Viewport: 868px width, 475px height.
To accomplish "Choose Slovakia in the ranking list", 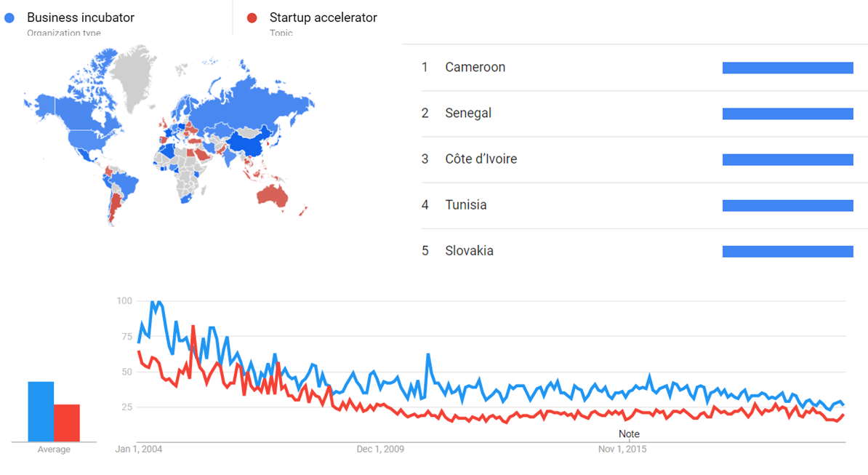I will (x=469, y=251).
